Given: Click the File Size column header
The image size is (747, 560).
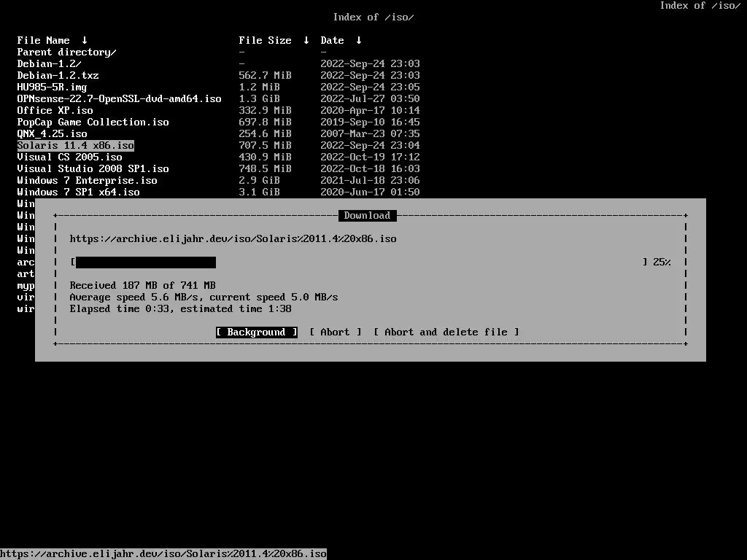Looking at the screenshot, I should click(x=265, y=41).
